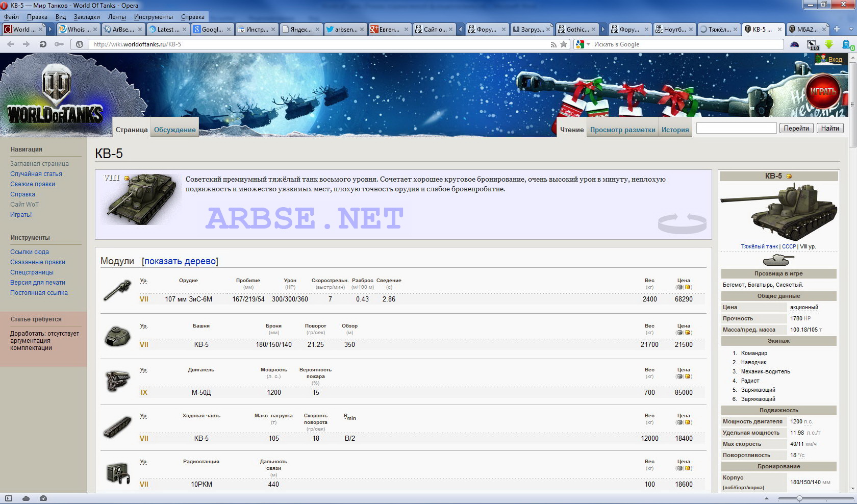
Task: Click the turret module icon
Action: [x=118, y=336]
